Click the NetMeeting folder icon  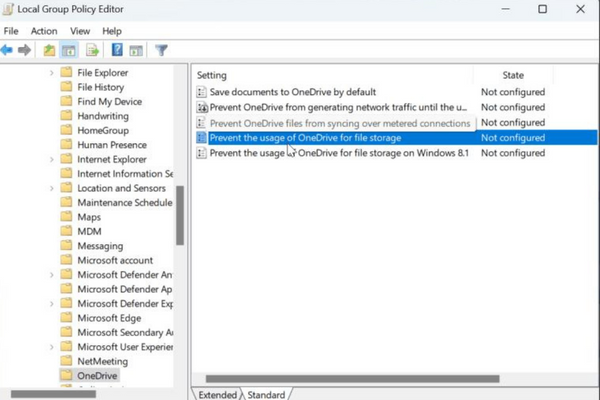[x=67, y=361]
